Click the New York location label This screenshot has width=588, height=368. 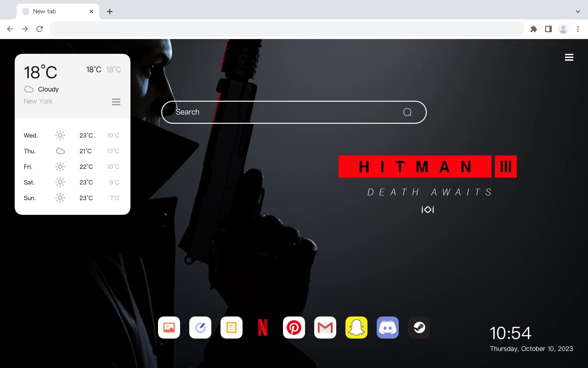click(38, 101)
